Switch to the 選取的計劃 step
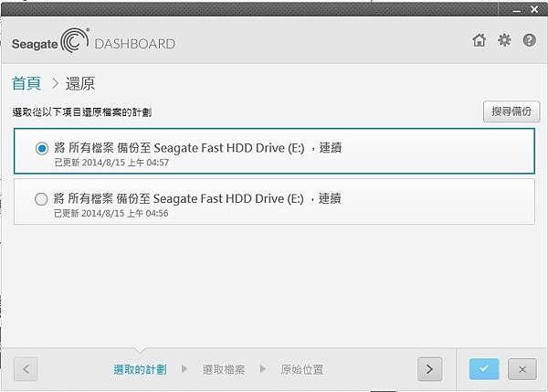Screen dimensions: 548x392 click(x=140, y=370)
